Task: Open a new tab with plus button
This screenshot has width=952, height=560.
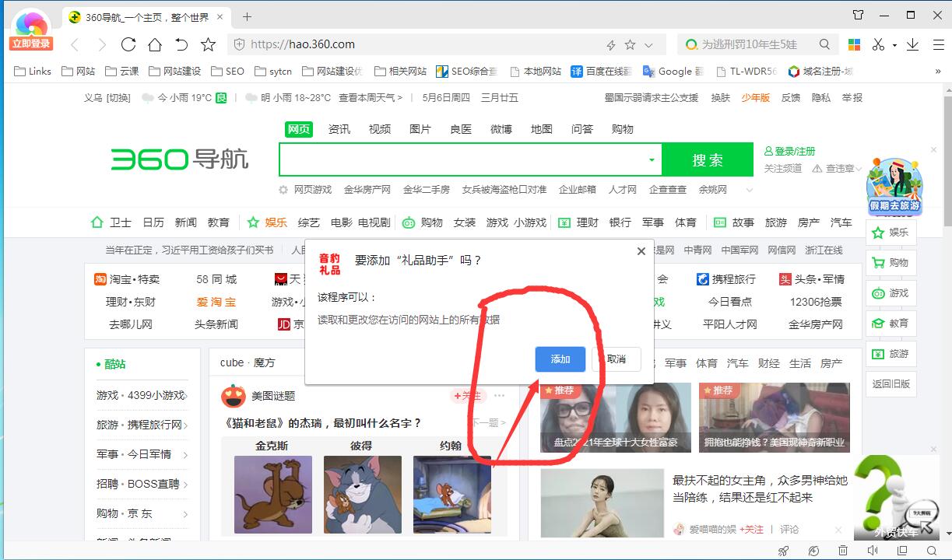Action: pos(247,16)
